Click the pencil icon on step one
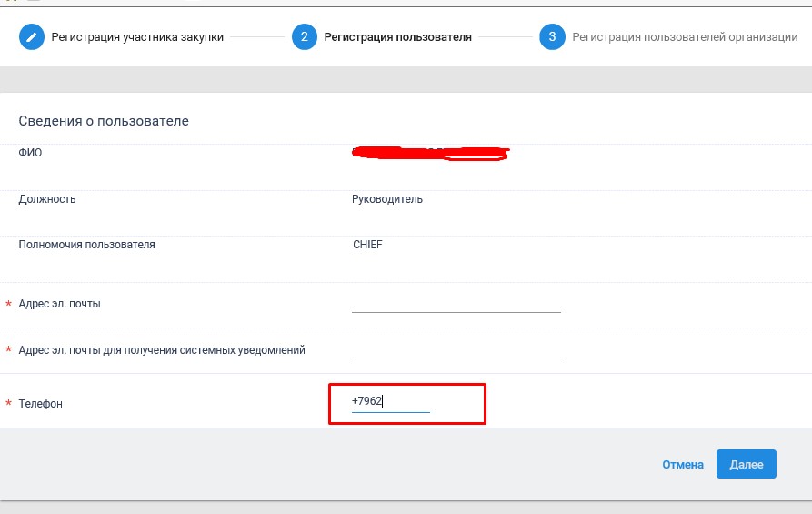The width and height of the screenshot is (812, 514). coord(32,37)
